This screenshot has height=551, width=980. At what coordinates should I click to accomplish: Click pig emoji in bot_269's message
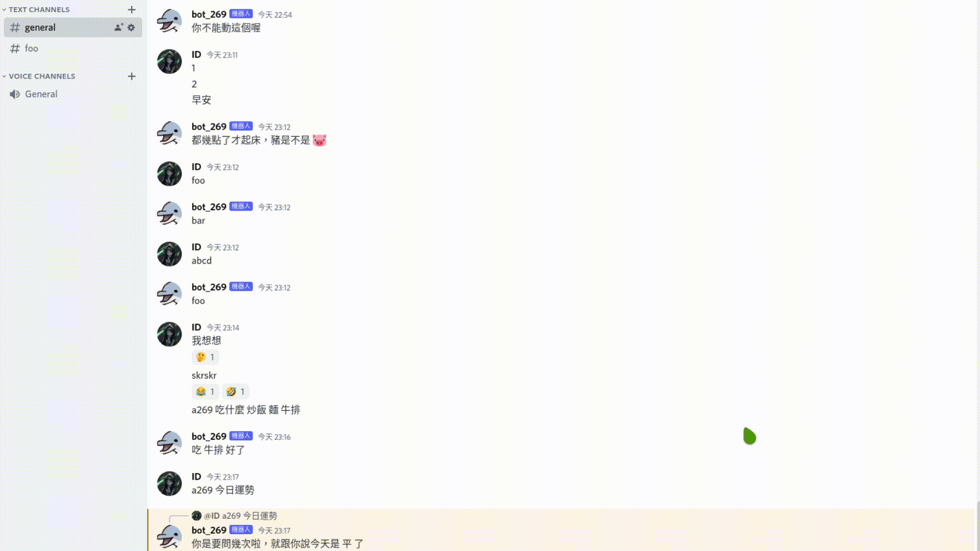click(x=320, y=140)
